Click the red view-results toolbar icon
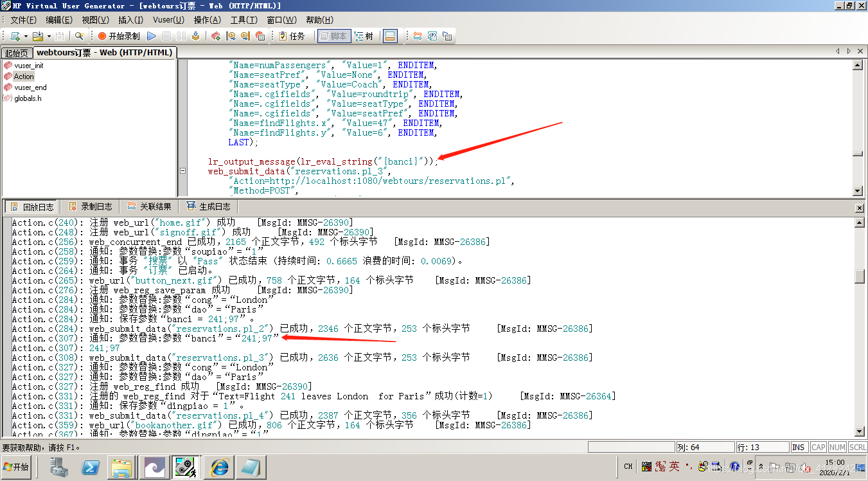Viewport: 868px width, 481px height. pyautogui.click(x=260, y=36)
